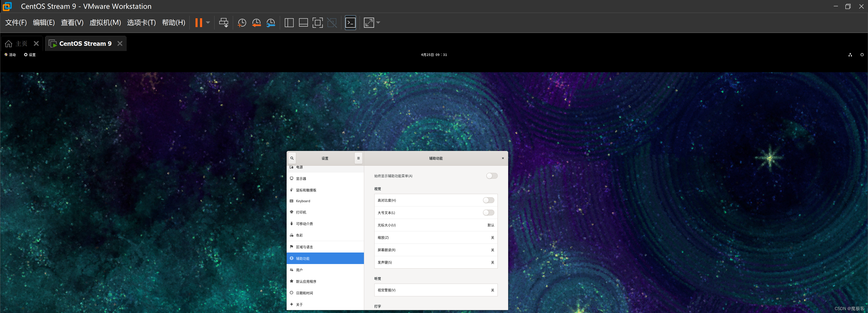Take a snapshot using the clock-plus icon

pyautogui.click(x=242, y=23)
